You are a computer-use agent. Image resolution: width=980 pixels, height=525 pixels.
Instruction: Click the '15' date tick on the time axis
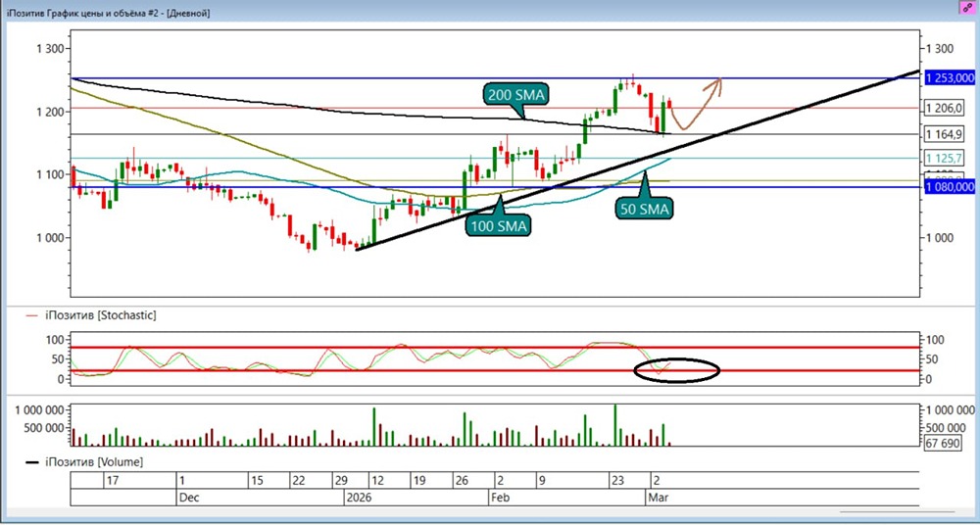click(x=257, y=481)
